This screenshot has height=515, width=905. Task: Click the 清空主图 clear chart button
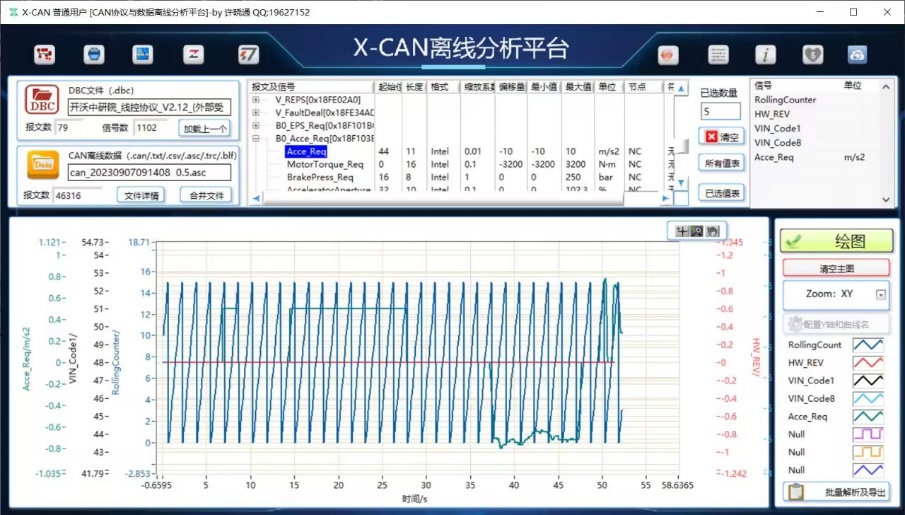click(834, 268)
